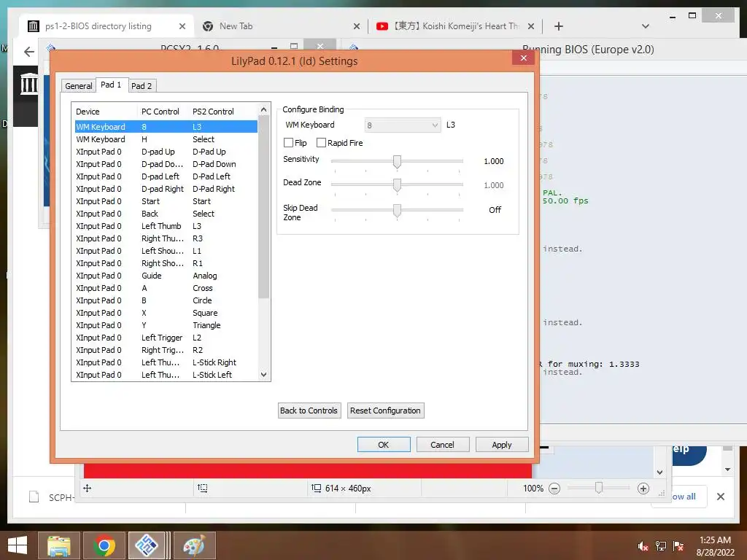Open File Explorer from the taskbar

(x=58, y=545)
